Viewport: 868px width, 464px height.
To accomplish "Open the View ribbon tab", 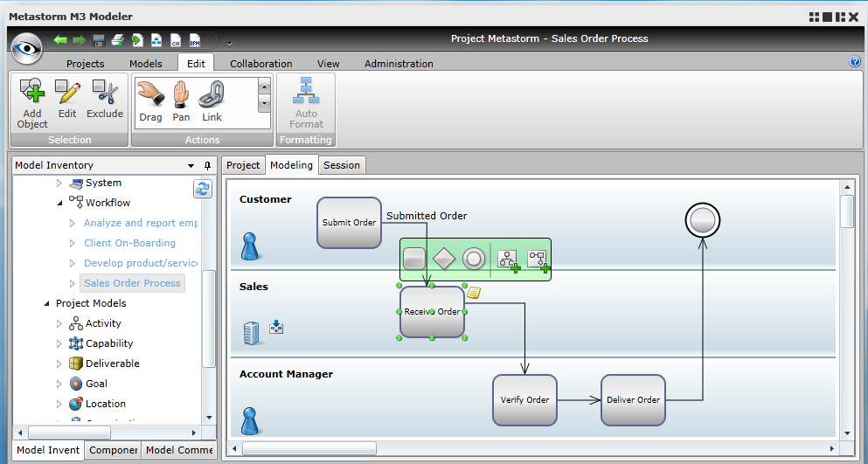I will point(329,64).
